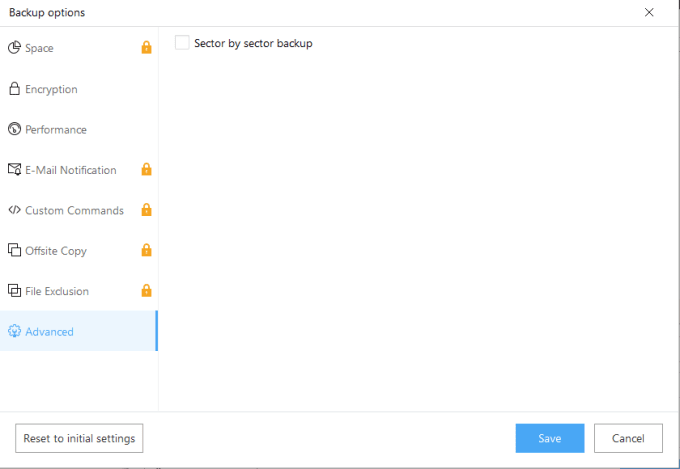Click the Offsite Copy icon
The image size is (680, 469).
click(15, 250)
